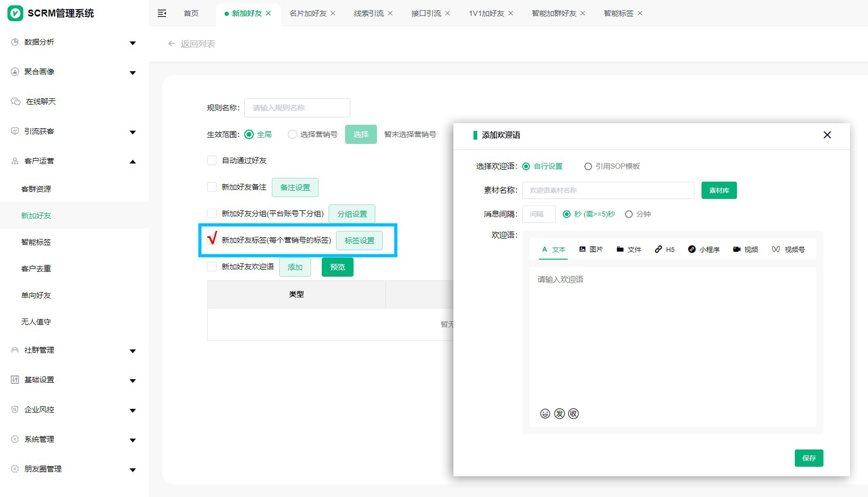Image resolution: width=868 pixels, height=497 pixels.
Task: Check the 新加好友欢迎语 checkbox
Action: coord(212,267)
